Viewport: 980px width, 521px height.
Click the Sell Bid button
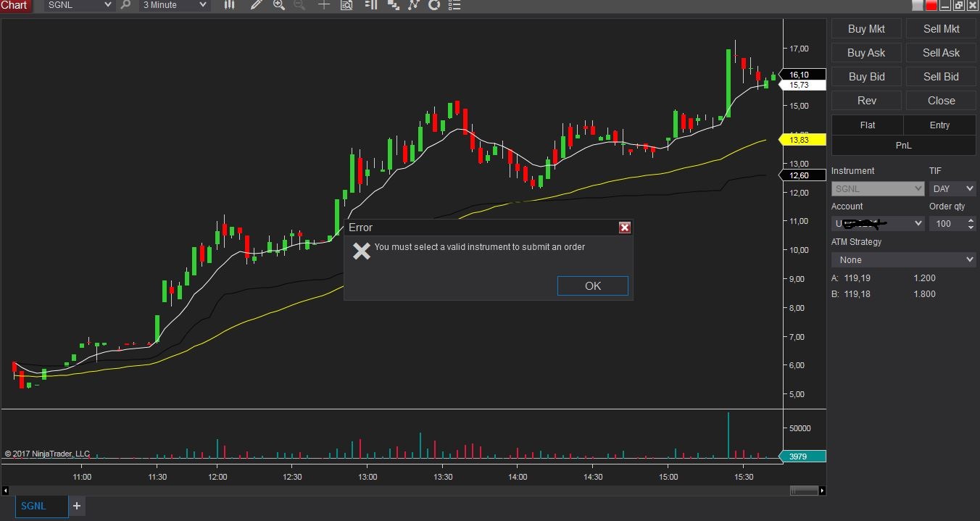click(941, 77)
